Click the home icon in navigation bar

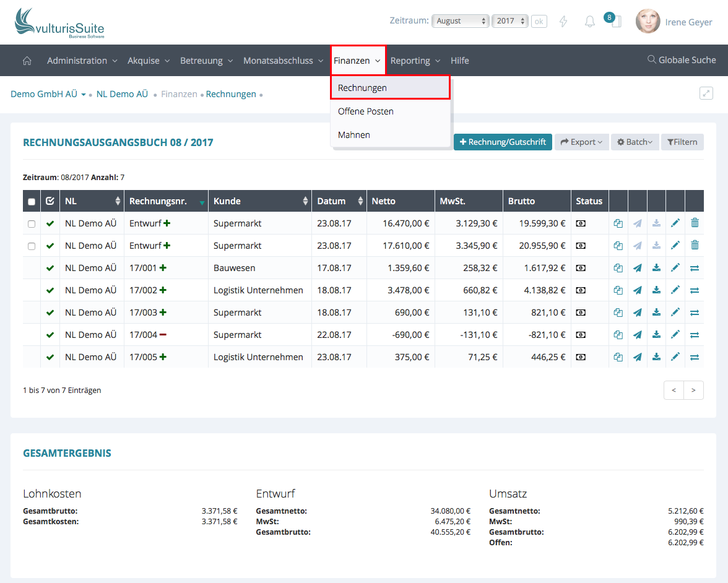[27, 61]
